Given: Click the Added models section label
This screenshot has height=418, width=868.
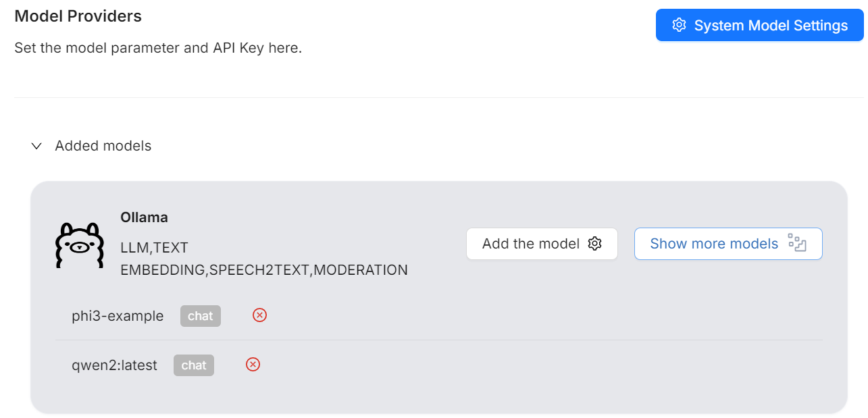Looking at the screenshot, I should [x=103, y=146].
